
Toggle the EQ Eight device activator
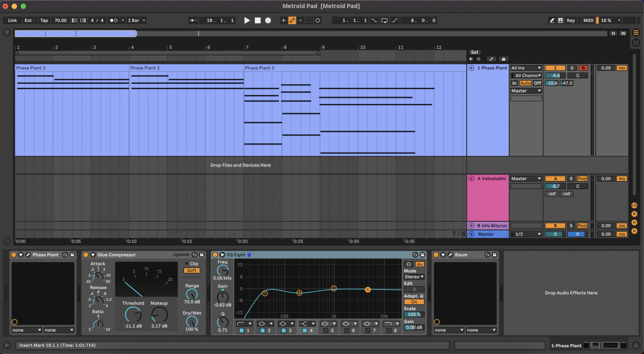coord(215,255)
